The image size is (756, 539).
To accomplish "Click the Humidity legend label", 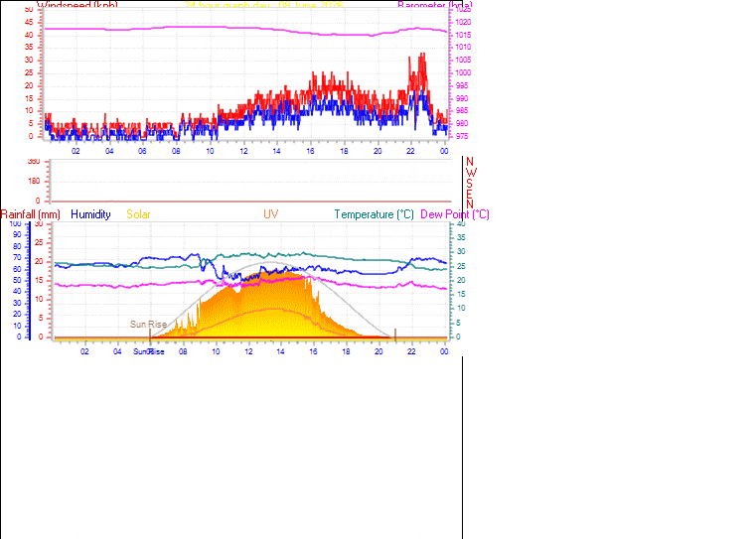I will coord(90,214).
